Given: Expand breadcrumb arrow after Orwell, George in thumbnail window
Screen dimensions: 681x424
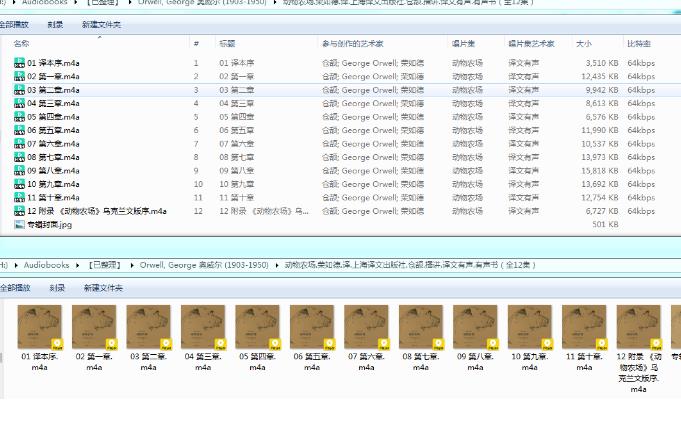Looking at the screenshot, I should point(277,265).
